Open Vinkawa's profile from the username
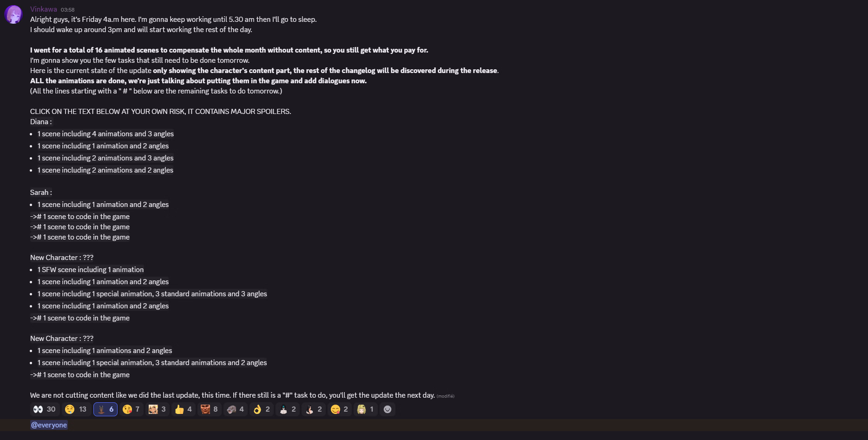Screen dimensions: 868x440 44,9
